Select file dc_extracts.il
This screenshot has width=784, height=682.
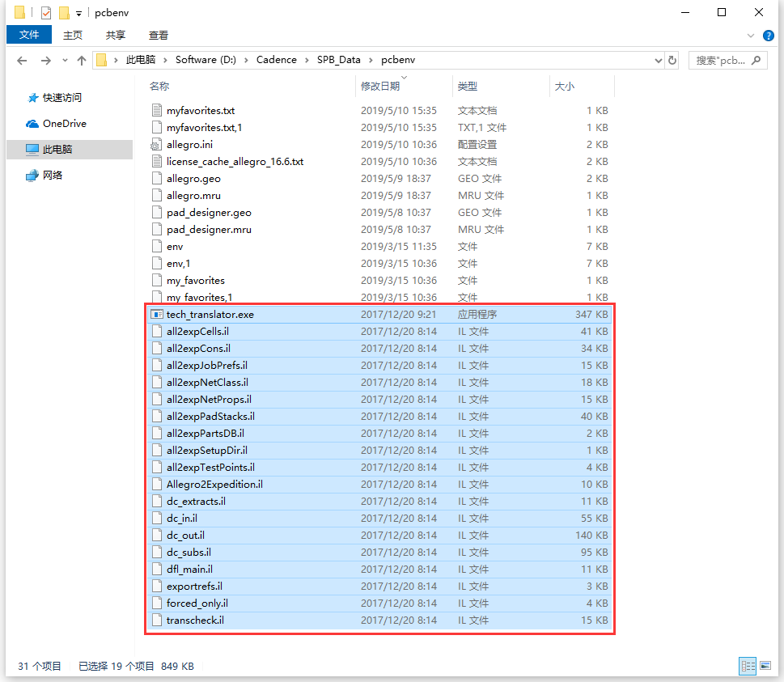(196, 502)
